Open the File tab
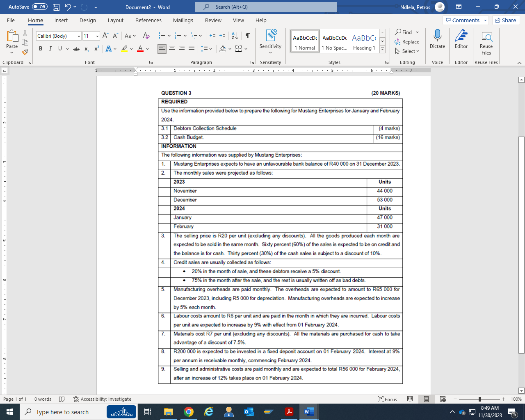Screen dimensions: 525x420 click(11, 20)
